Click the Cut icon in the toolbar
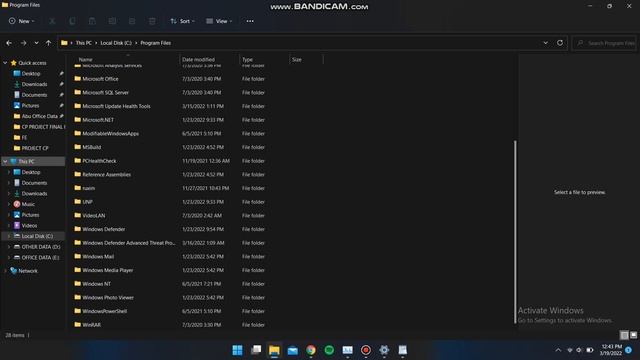This screenshot has width=640, height=360. [x=52, y=21]
